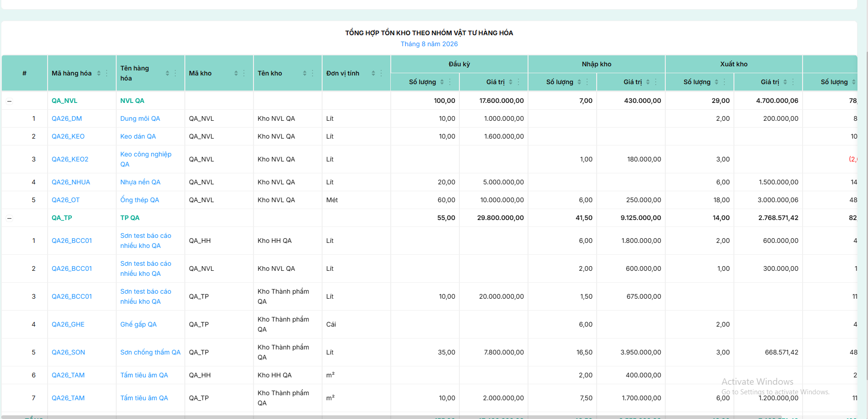The width and height of the screenshot is (868, 419).
Task: Collapse the QA_TP group row
Action: 9,218
